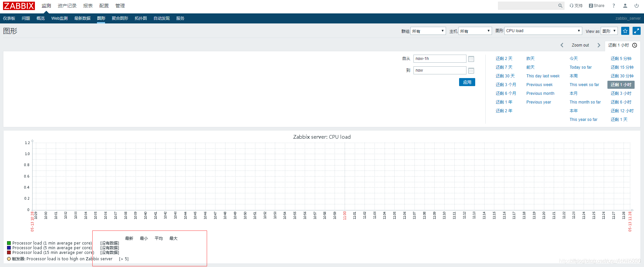Viewport: 644px width, 267px height.
Task: Select last 6 months range
Action: (x=506, y=93)
